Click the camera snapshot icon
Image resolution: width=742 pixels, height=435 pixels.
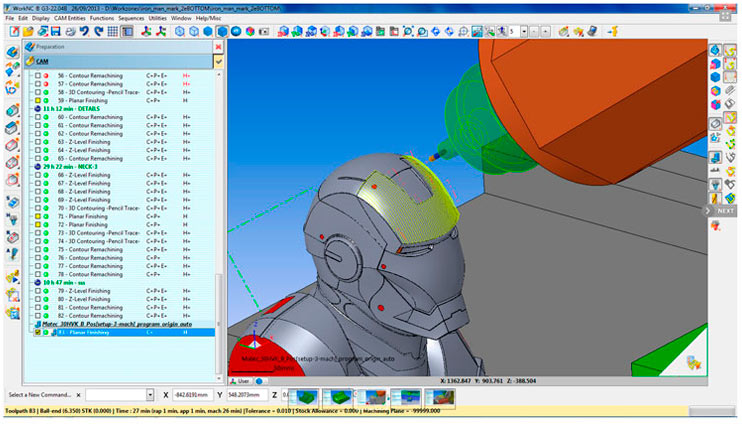pyautogui.click(x=264, y=31)
